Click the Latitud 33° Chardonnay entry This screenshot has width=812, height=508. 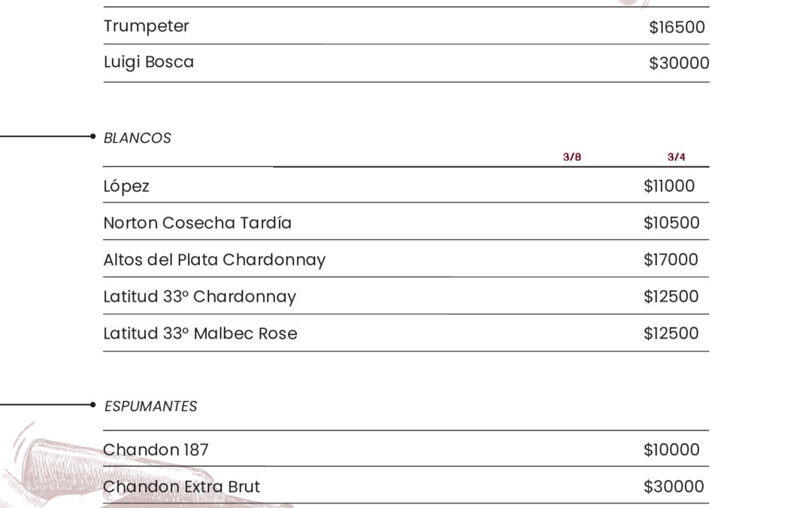(x=199, y=297)
